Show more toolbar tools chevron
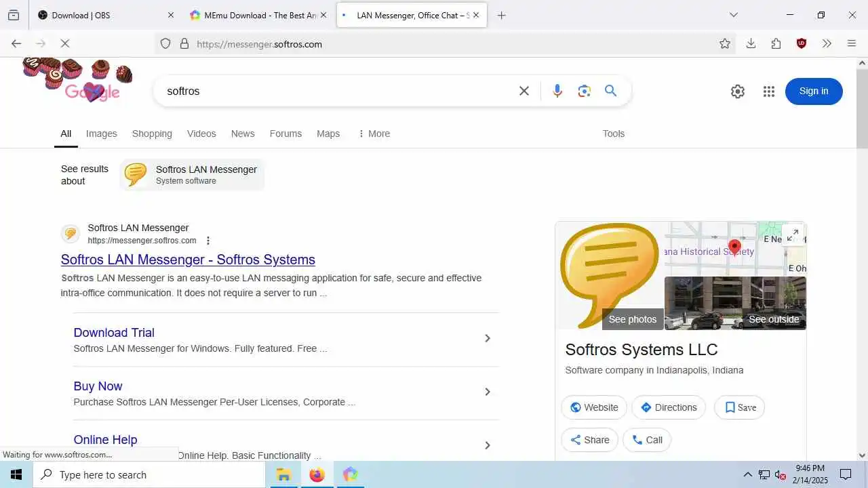868x488 pixels. pos(827,43)
